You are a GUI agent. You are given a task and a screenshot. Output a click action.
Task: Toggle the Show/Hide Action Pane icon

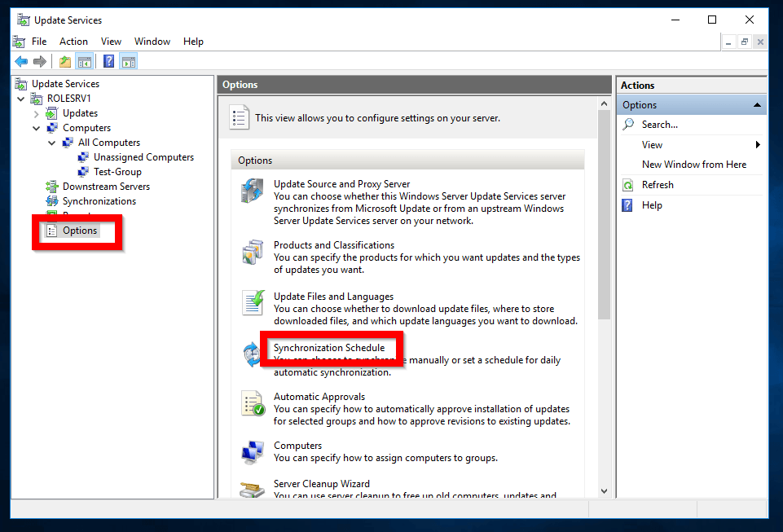coord(128,60)
